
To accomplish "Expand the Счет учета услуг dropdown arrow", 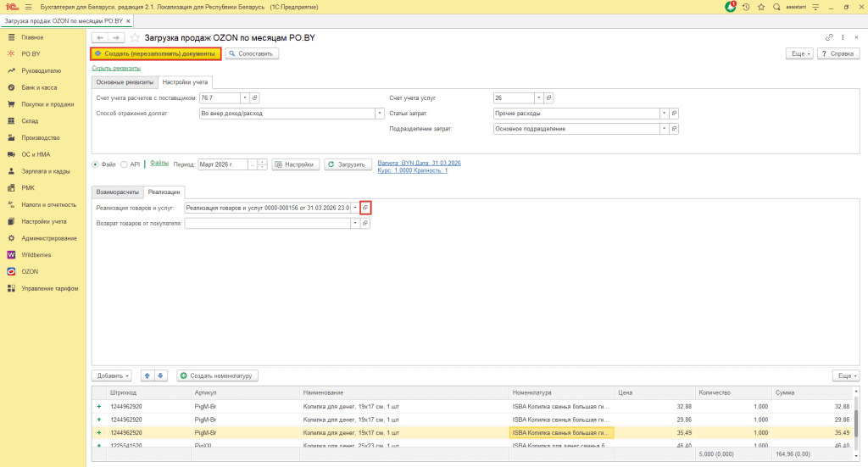I will (538, 98).
